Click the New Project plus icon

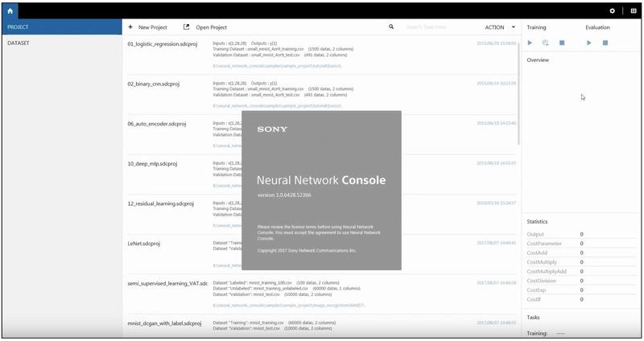coord(130,27)
